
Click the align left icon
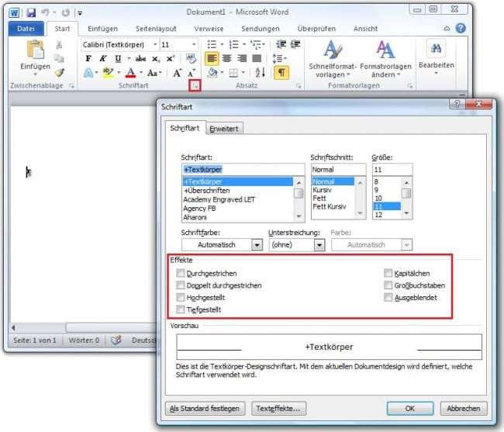212,58
